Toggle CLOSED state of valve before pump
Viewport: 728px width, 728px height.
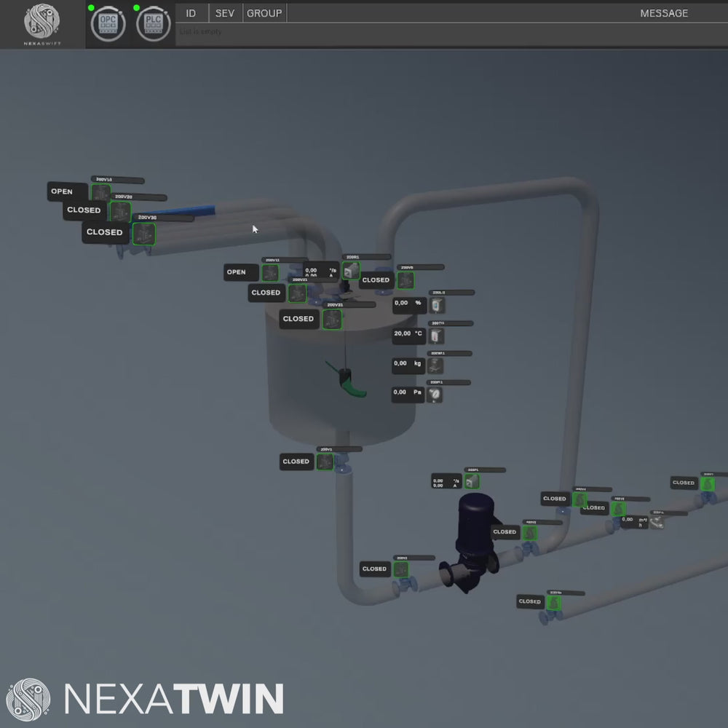point(375,569)
